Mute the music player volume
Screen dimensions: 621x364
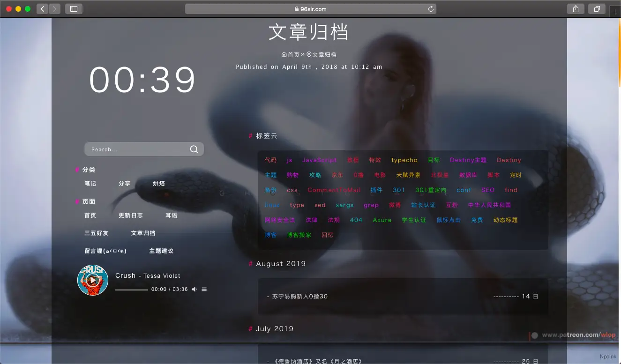click(194, 289)
